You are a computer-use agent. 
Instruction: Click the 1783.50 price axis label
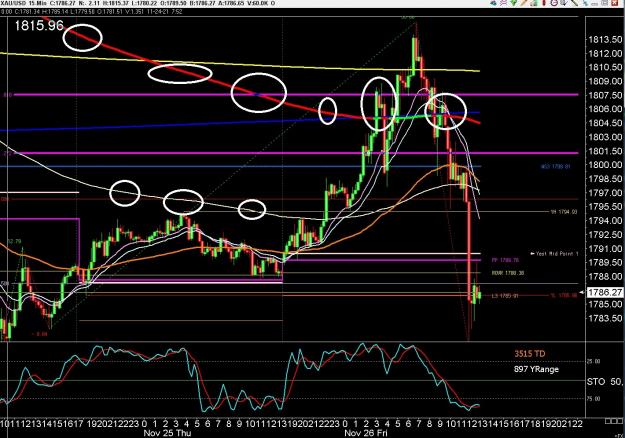click(x=605, y=318)
